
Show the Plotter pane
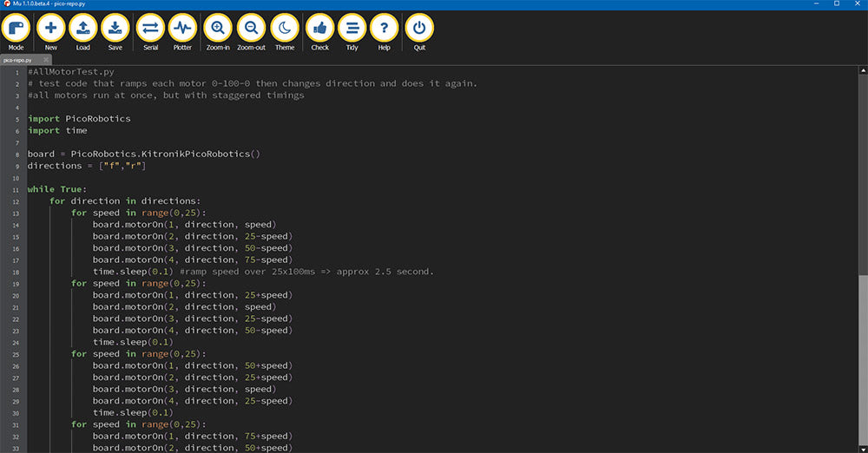182,29
